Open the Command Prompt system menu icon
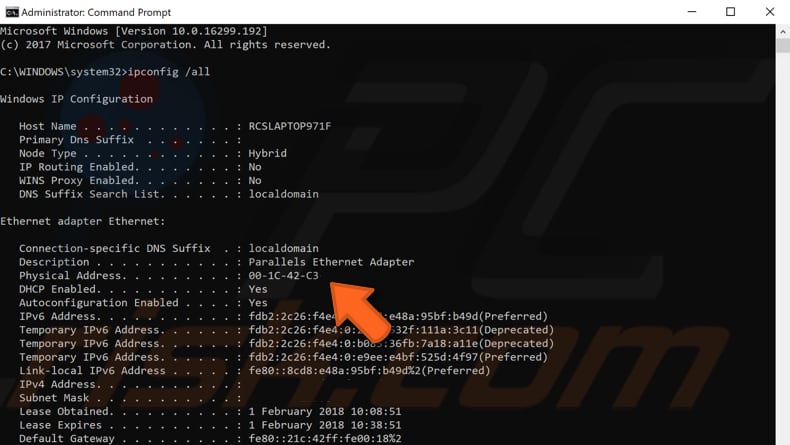Screen dimensions: 790x445 tap(11, 12)
